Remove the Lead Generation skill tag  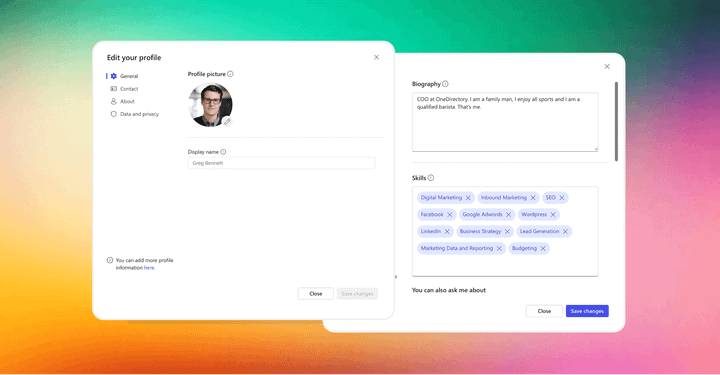(565, 232)
